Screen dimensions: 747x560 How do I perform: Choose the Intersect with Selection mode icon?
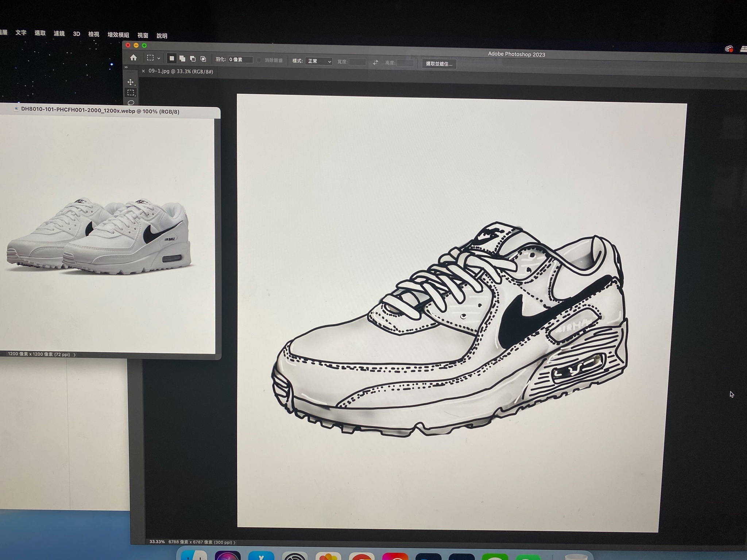(x=203, y=59)
